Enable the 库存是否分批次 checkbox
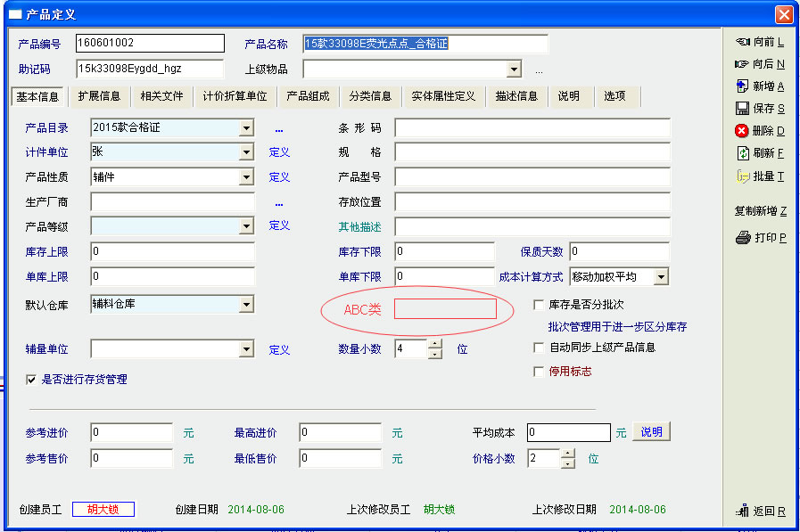800x532 pixels. click(x=539, y=305)
